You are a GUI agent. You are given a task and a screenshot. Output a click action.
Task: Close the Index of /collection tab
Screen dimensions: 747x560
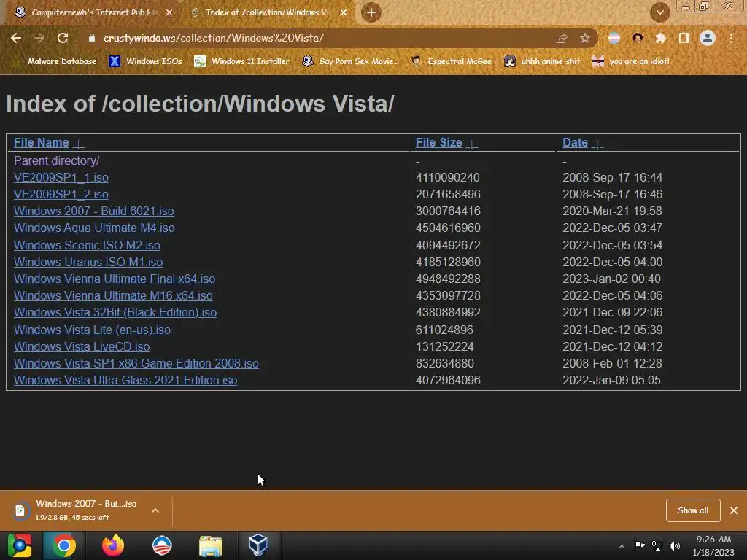(x=344, y=12)
